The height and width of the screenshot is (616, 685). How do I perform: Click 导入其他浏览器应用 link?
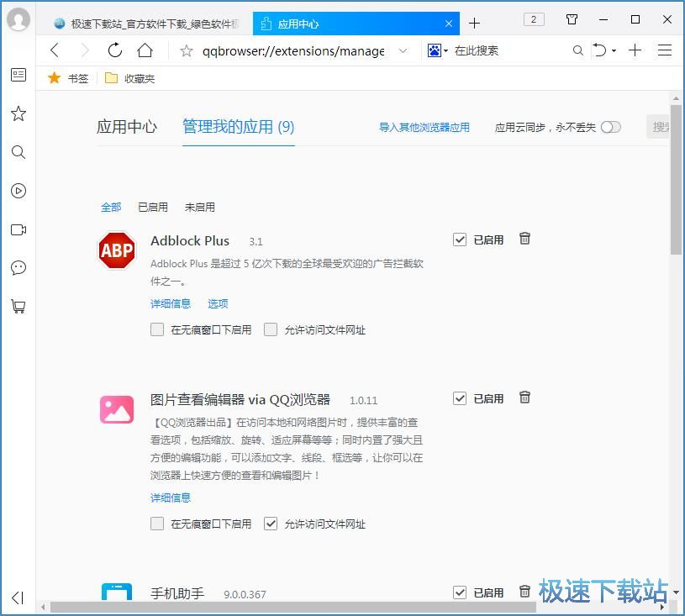pyautogui.click(x=424, y=127)
